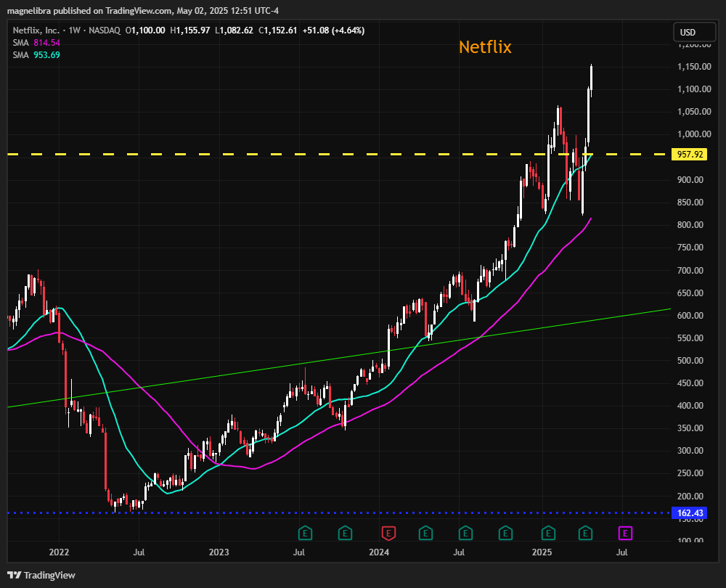Viewport: 726px width, 588px height.
Task: Click 250.00 on the price axis
Action: point(690,473)
